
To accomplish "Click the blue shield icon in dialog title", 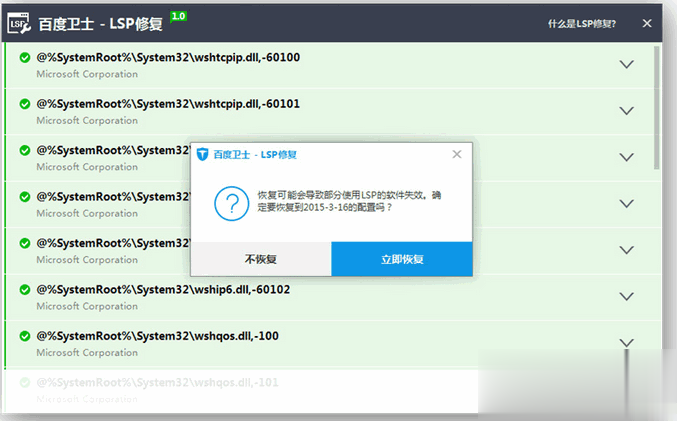I will click(x=202, y=154).
